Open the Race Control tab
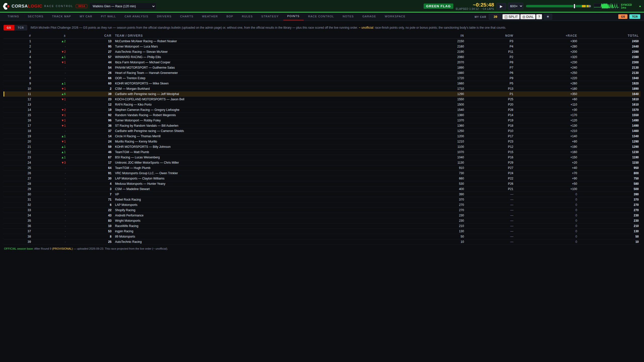 click(321, 16)
